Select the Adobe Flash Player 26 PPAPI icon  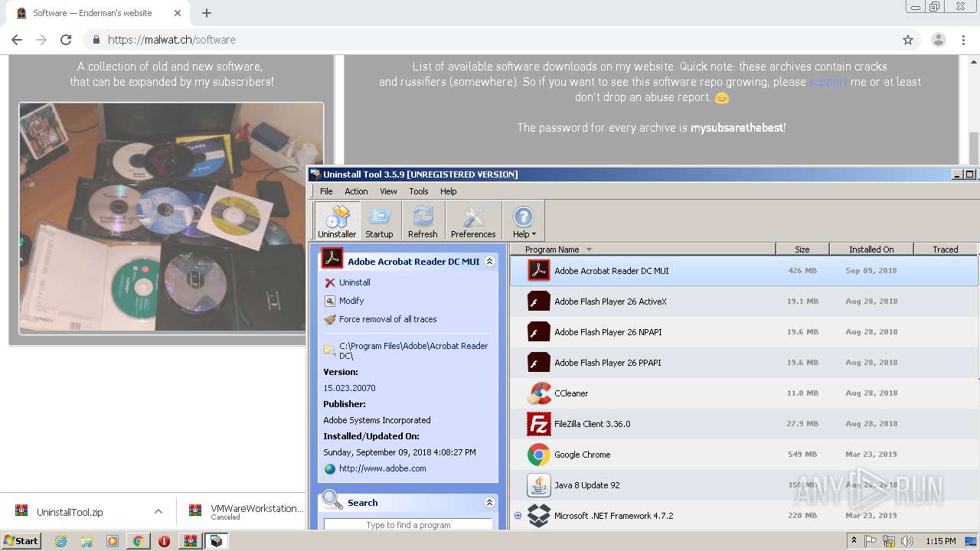pos(539,362)
